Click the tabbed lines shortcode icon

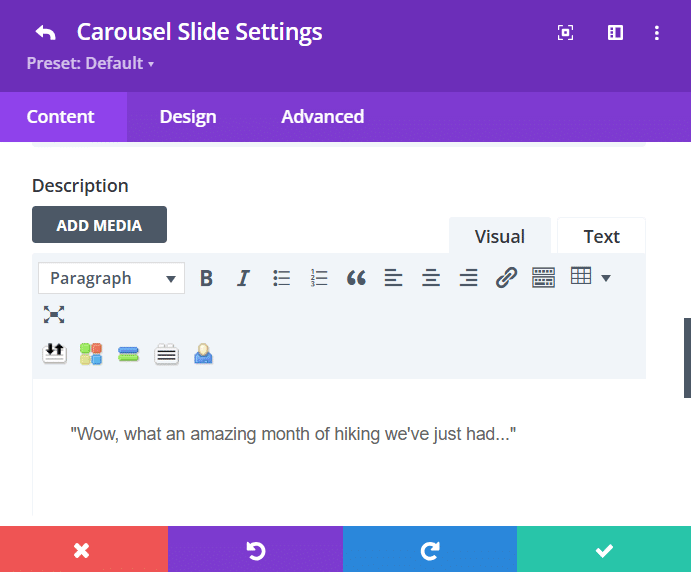point(166,354)
